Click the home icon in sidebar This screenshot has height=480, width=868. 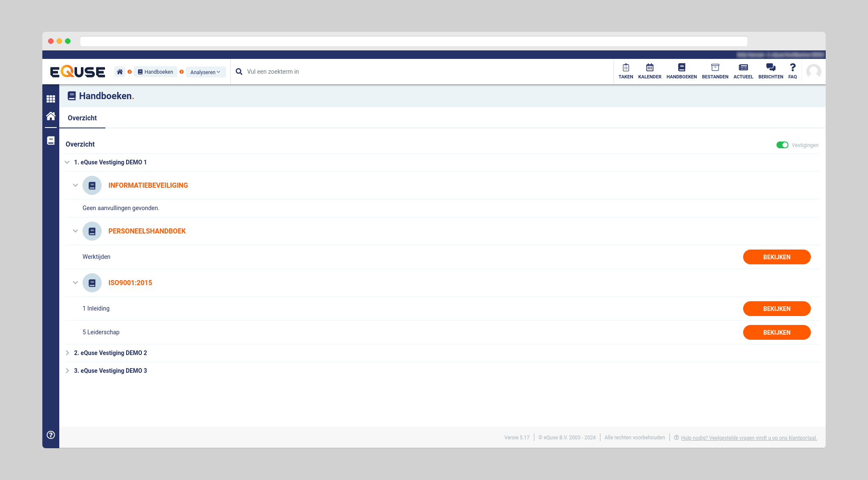point(51,116)
